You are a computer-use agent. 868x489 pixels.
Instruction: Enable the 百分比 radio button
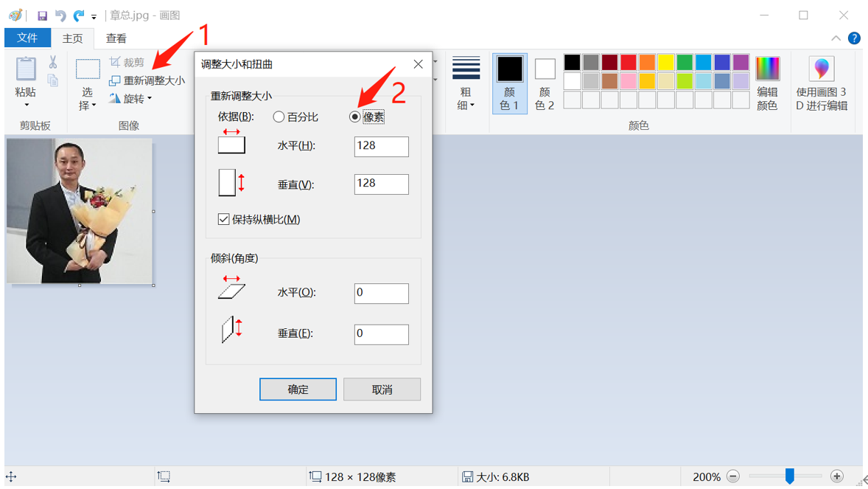279,117
